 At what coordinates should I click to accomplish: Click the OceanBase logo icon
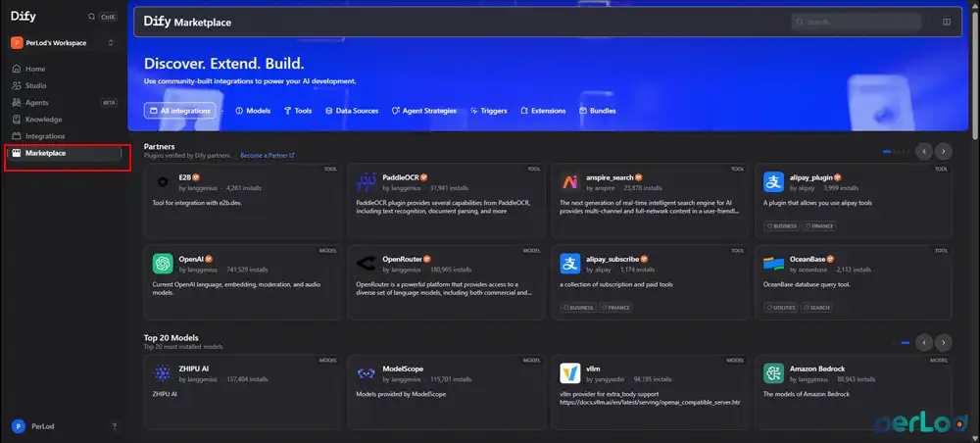(774, 264)
